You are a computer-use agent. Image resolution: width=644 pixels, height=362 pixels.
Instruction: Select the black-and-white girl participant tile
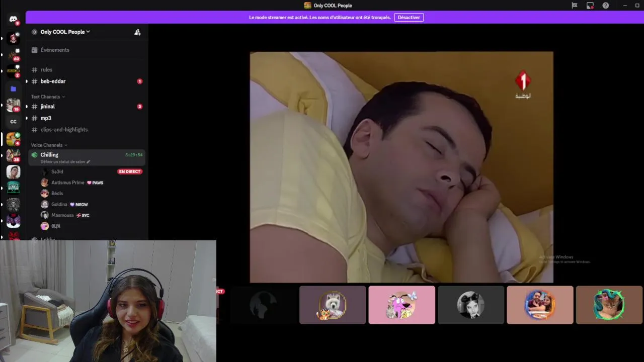tap(471, 305)
